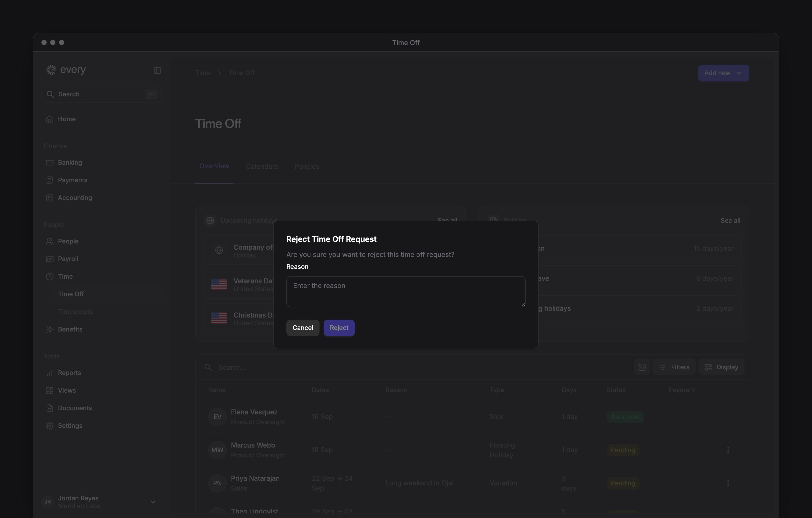This screenshot has width=812, height=518.
Task: Click the Settings gear icon
Action: point(49,426)
